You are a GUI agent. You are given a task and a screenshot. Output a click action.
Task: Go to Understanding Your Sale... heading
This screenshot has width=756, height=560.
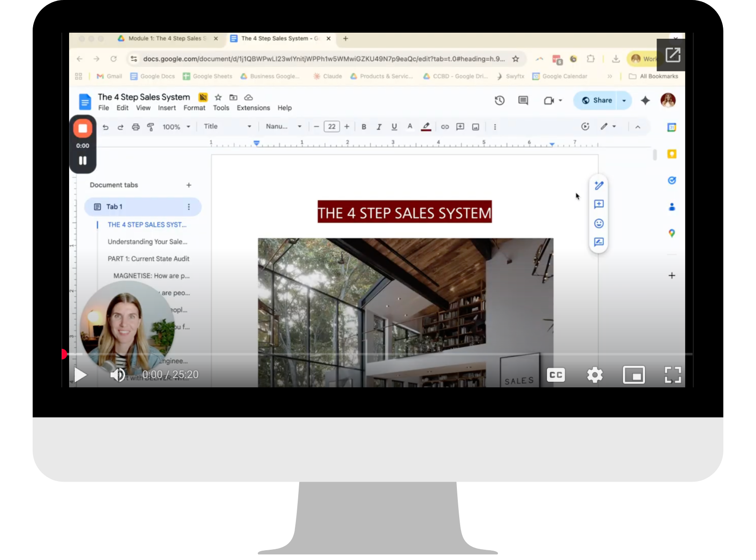coord(147,242)
